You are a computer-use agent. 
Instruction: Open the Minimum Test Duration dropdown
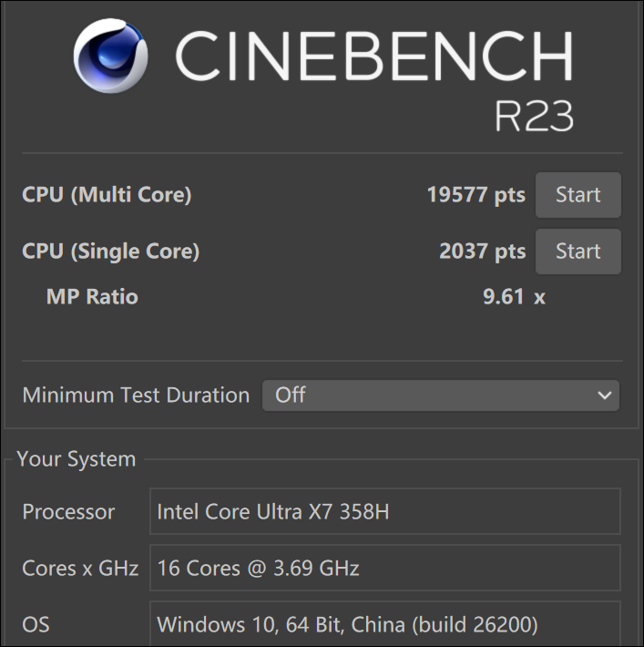click(x=440, y=395)
